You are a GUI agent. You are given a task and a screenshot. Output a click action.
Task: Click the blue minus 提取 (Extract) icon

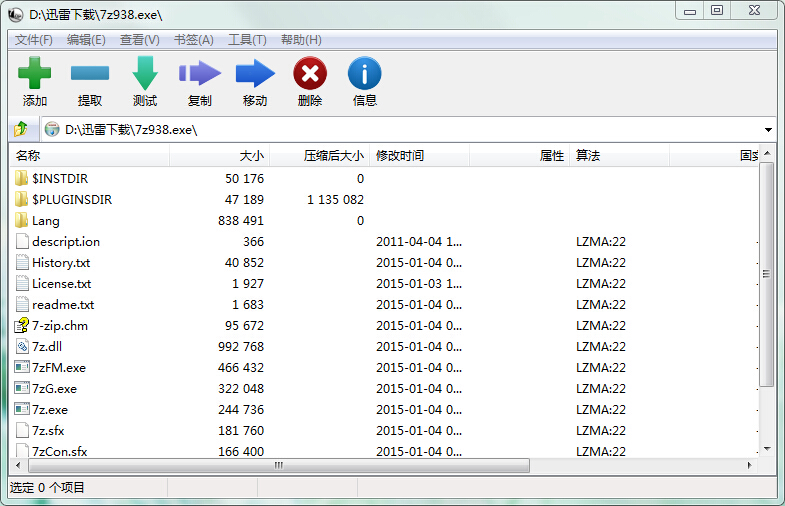point(90,73)
